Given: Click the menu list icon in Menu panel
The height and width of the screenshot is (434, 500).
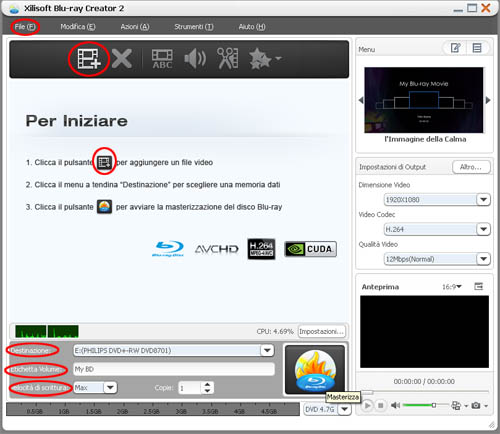Looking at the screenshot, I should point(477,48).
